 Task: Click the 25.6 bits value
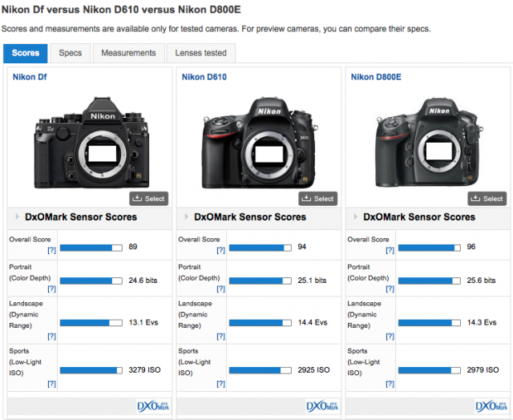point(481,281)
